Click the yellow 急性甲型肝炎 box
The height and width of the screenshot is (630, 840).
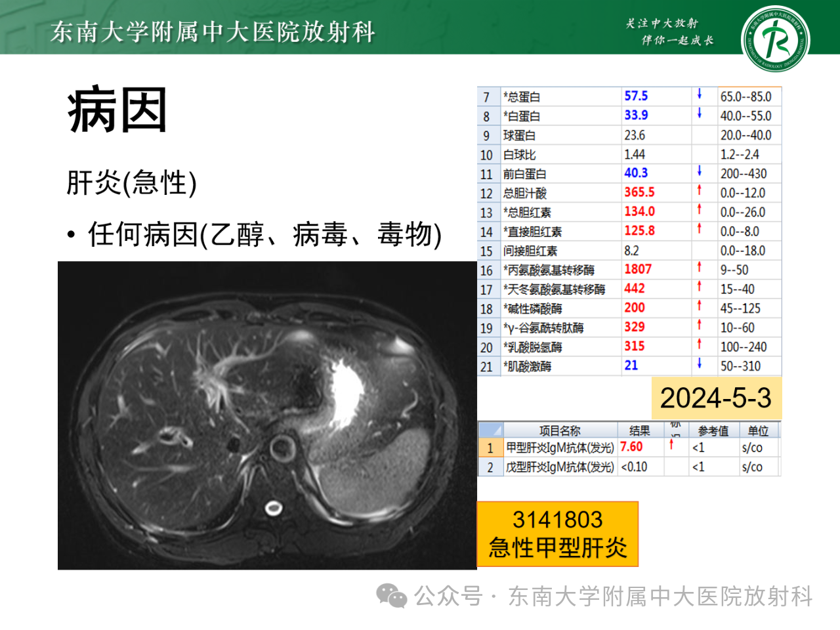[x=557, y=534]
